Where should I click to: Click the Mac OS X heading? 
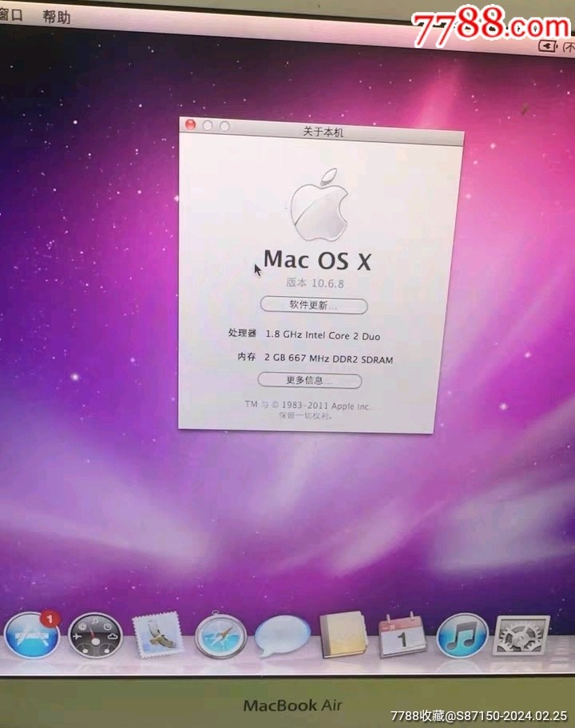[317, 260]
